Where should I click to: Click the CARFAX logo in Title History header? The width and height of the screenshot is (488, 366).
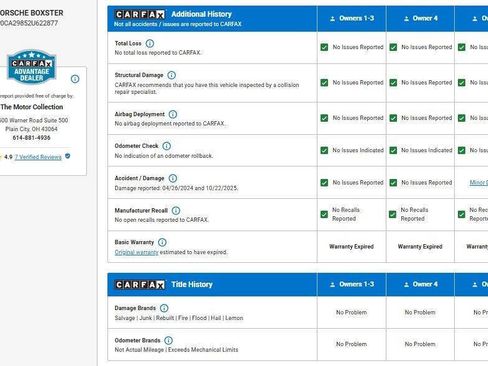140,284
